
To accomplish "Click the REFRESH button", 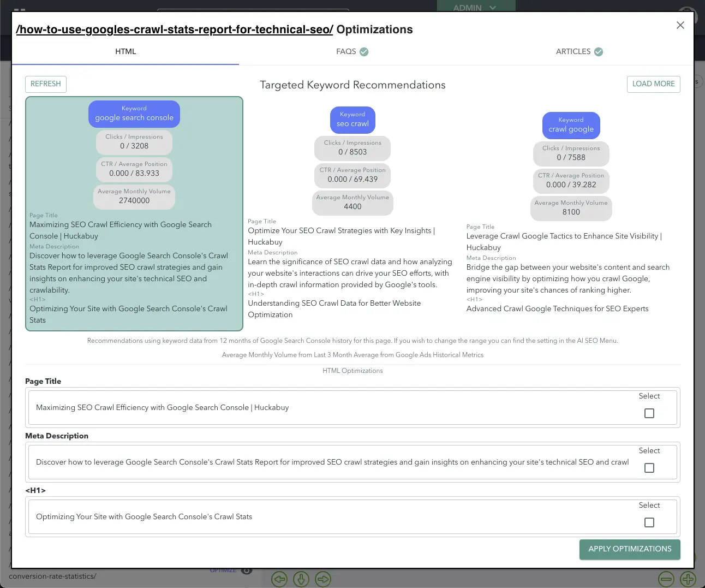I will point(46,84).
